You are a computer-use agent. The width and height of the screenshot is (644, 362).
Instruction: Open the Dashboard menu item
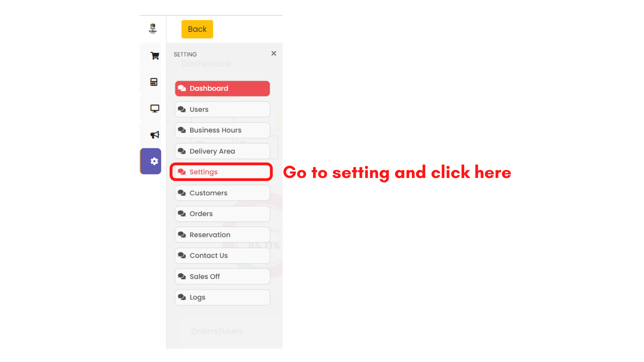222,88
